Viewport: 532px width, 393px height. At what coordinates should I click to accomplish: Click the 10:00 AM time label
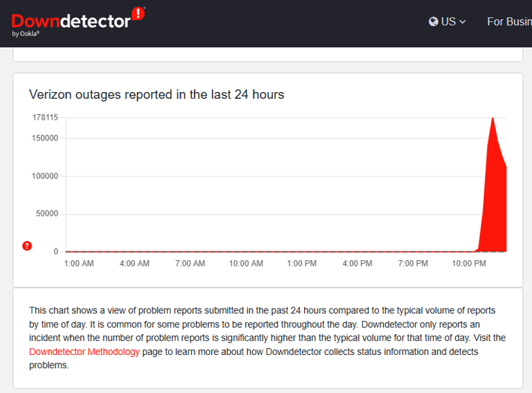pyautogui.click(x=246, y=264)
